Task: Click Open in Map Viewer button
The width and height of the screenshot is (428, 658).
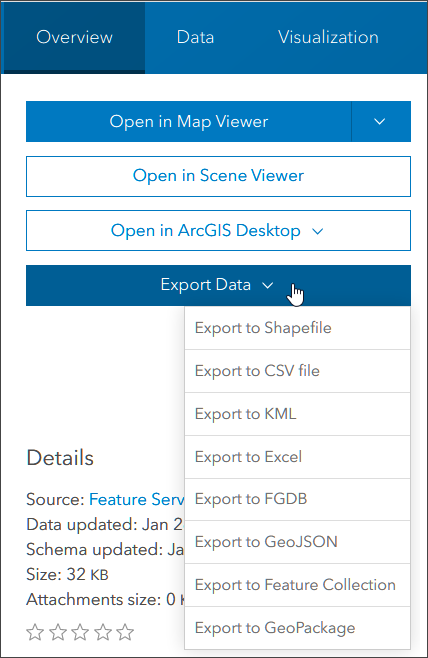Action: pyautogui.click(x=188, y=122)
